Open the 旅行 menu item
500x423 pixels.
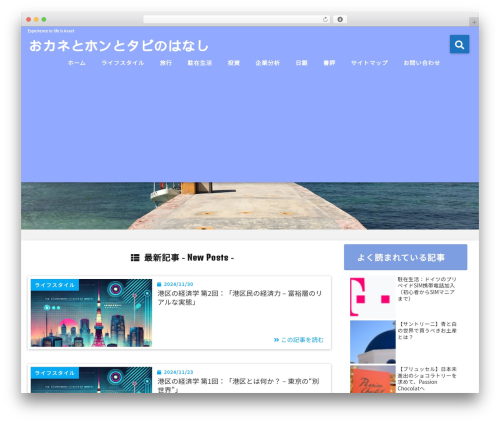click(166, 63)
